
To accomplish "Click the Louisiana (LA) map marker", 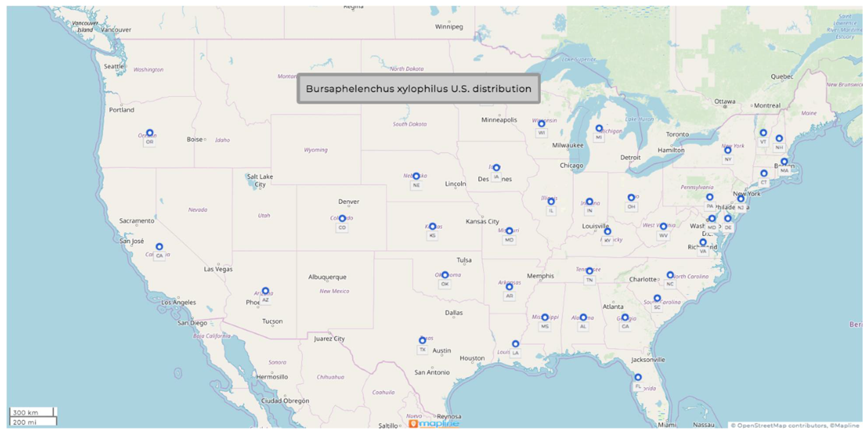I will [515, 344].
